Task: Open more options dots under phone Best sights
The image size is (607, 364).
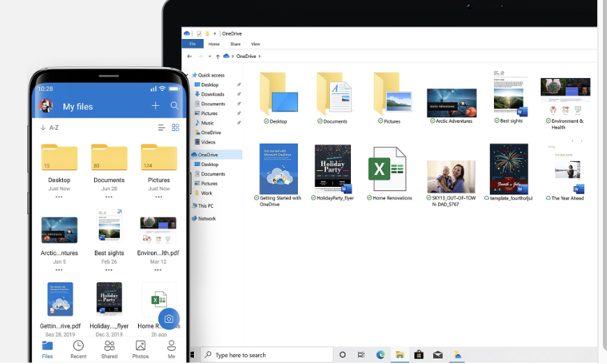Action: (109, 270)
